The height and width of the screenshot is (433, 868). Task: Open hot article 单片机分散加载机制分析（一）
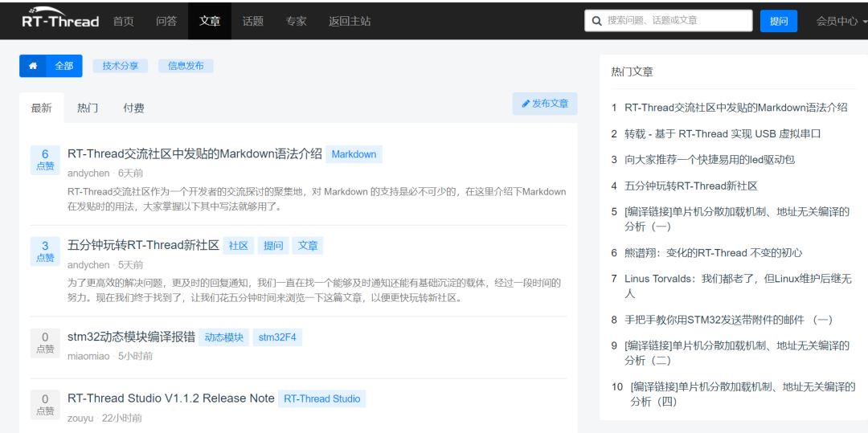click(x=737, y=219)
